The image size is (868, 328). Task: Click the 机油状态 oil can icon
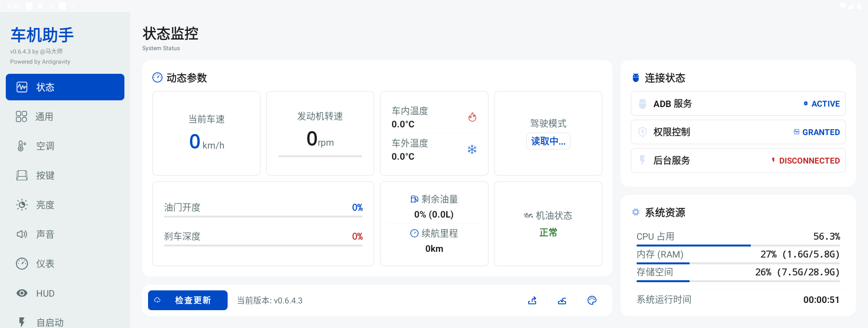click(x=529, y=216)
